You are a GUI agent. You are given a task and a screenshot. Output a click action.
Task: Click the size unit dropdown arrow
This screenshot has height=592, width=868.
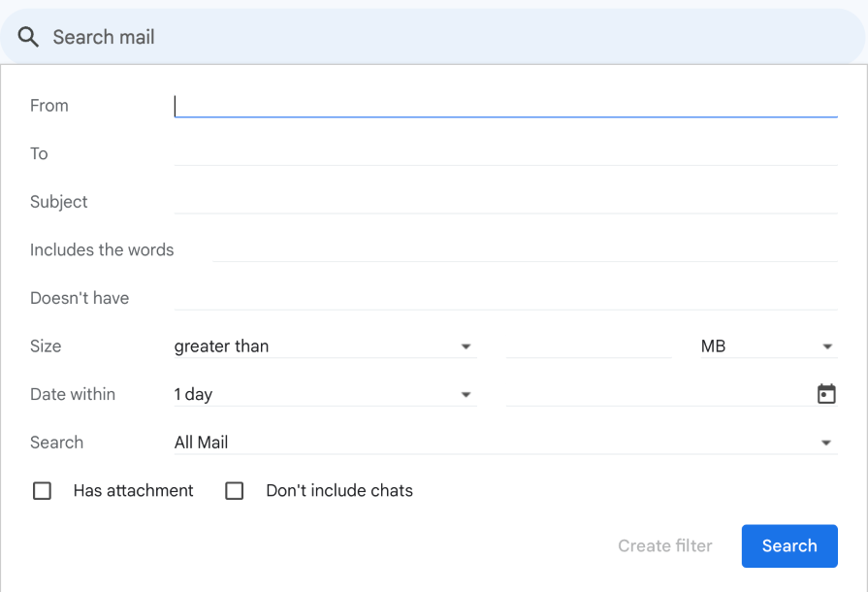click(x=827, y=345)
